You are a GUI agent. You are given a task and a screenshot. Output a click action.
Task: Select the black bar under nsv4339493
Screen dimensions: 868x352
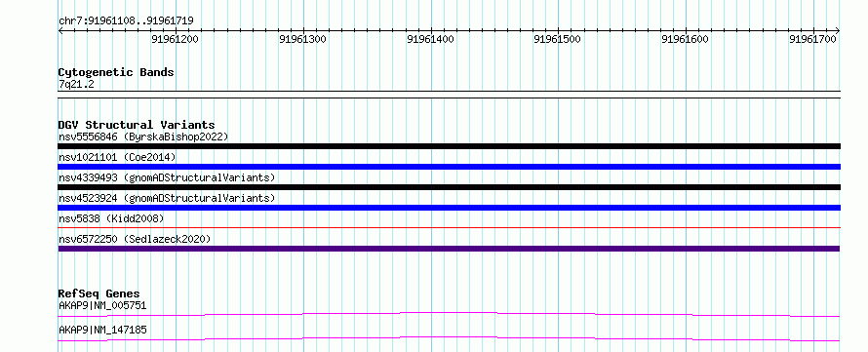coord(449,187)
